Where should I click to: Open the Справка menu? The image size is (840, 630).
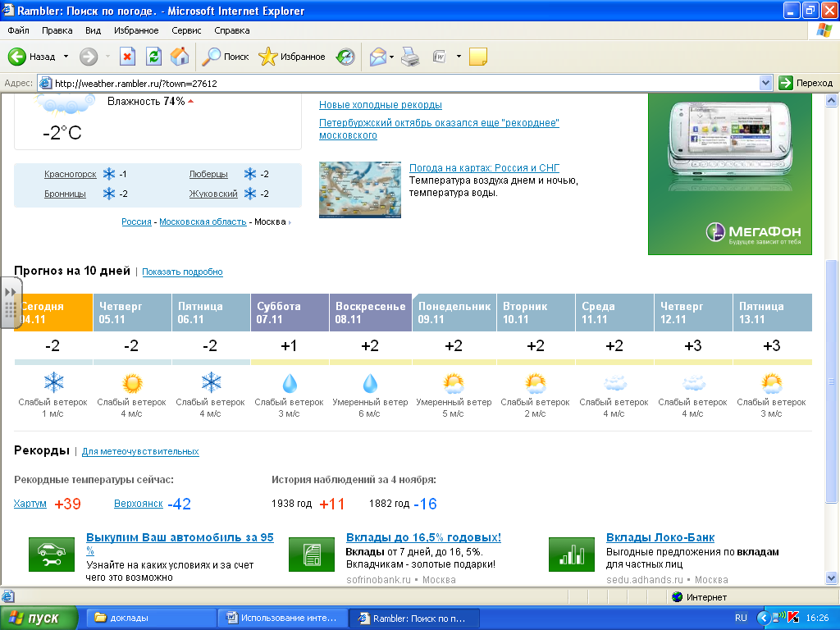(232, 30)
